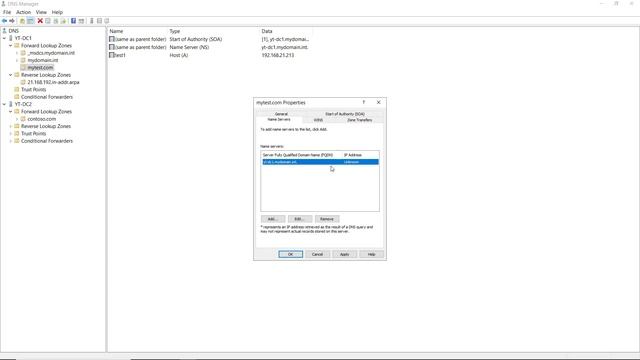Click the YT-DC1 server icon in the tree
Image resolution: width=640 pixels, height=360 pixels.
(x=11, y=38)
